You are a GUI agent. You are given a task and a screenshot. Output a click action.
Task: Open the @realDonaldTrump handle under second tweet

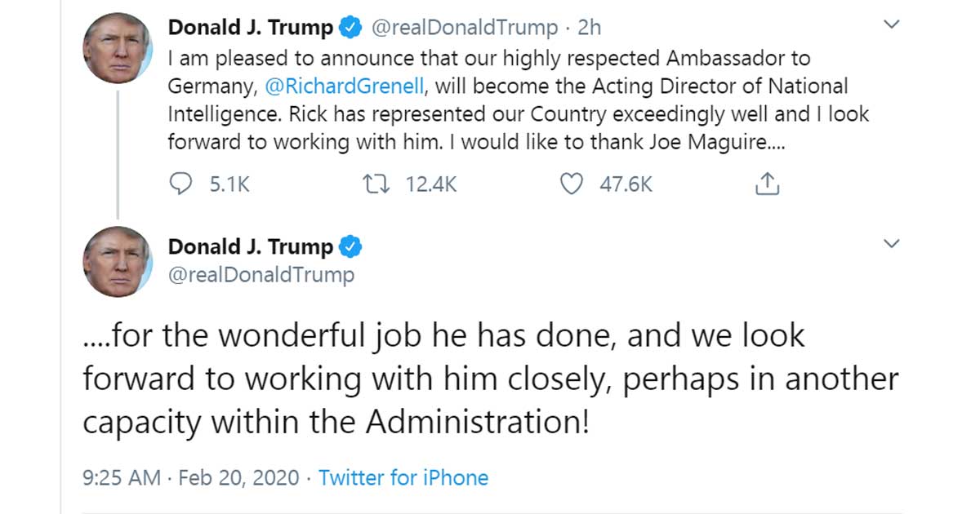click(x=261, y=275)
